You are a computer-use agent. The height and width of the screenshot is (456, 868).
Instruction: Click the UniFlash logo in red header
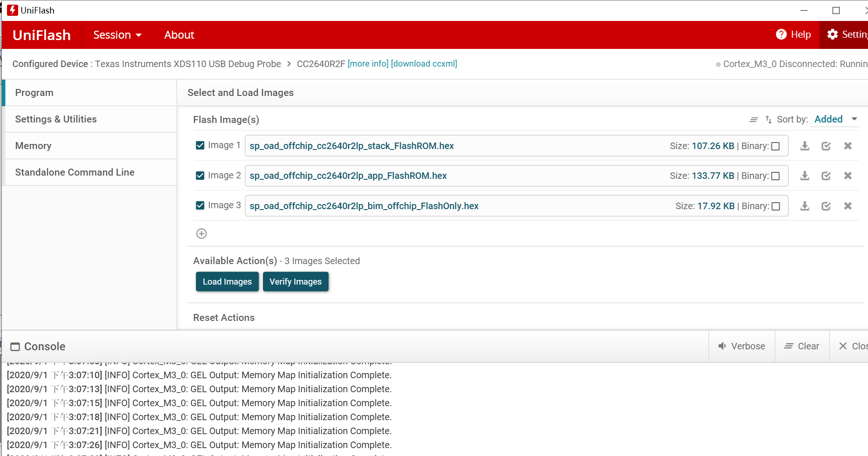42,35
